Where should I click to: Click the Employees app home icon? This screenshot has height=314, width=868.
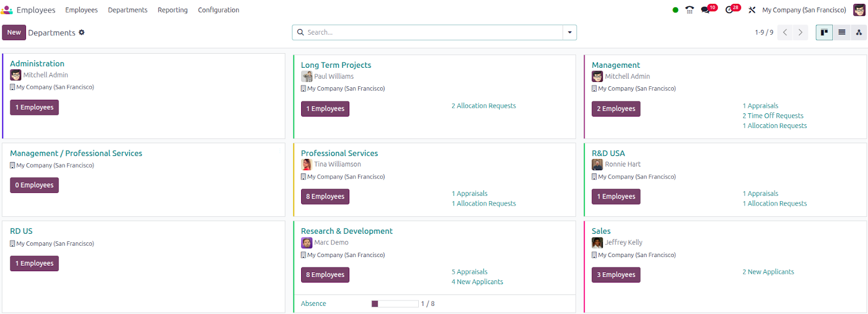(7, 10)
